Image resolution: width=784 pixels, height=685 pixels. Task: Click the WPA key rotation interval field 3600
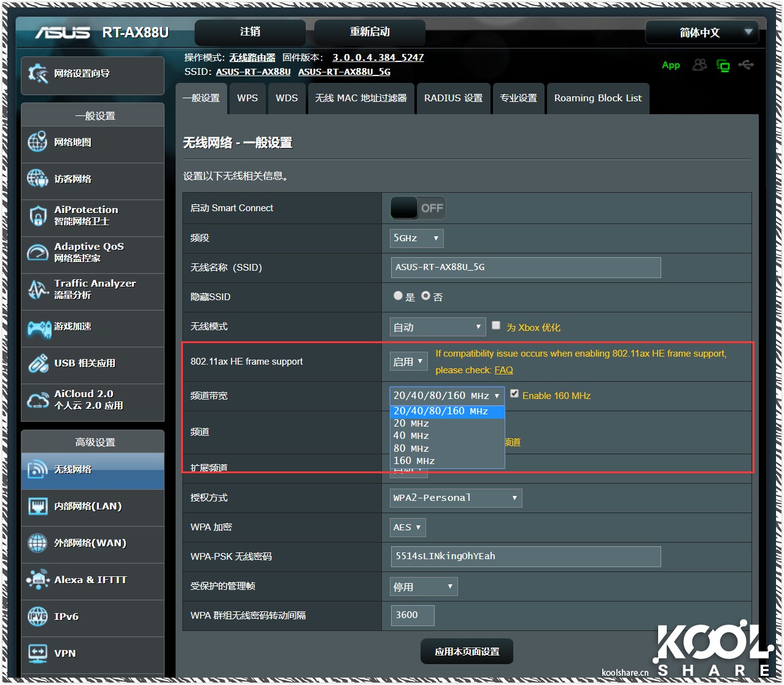pos(413,616)
